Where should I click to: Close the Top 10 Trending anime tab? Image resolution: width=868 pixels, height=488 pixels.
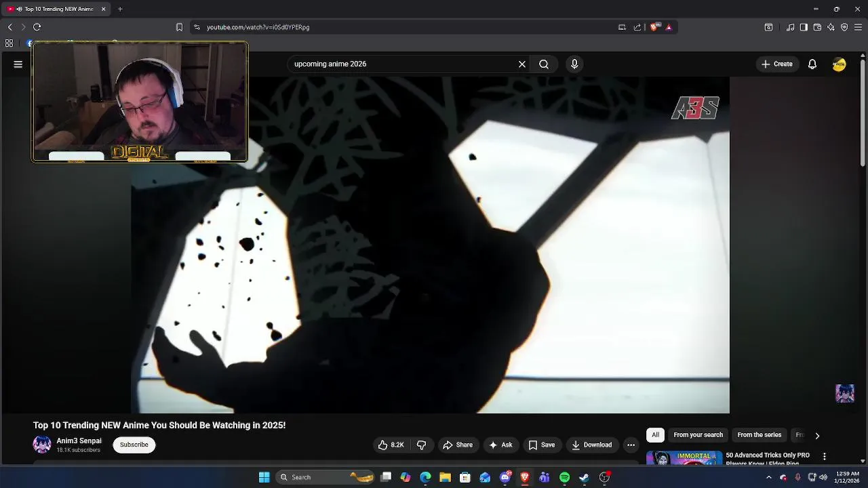tap(103, 9)
